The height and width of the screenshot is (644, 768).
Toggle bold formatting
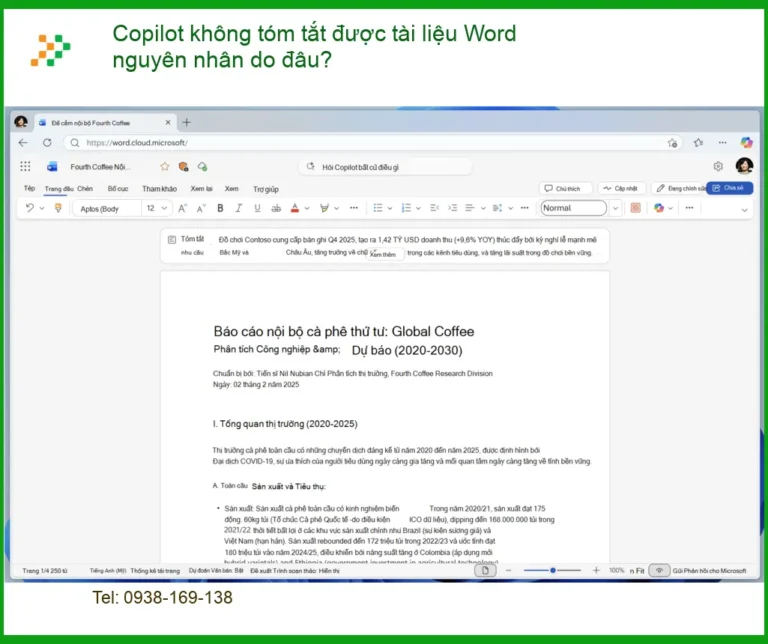[x=220, y=208]
